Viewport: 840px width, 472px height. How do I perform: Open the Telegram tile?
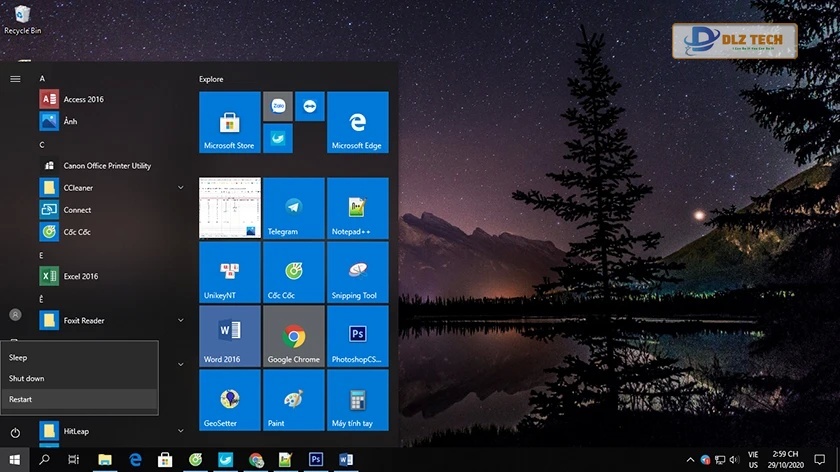293,209
